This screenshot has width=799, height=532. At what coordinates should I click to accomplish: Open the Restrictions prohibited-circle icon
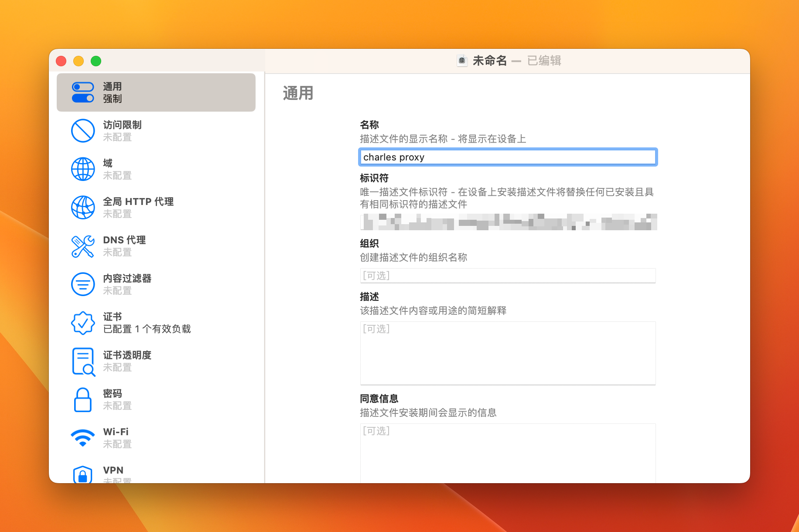83,131
